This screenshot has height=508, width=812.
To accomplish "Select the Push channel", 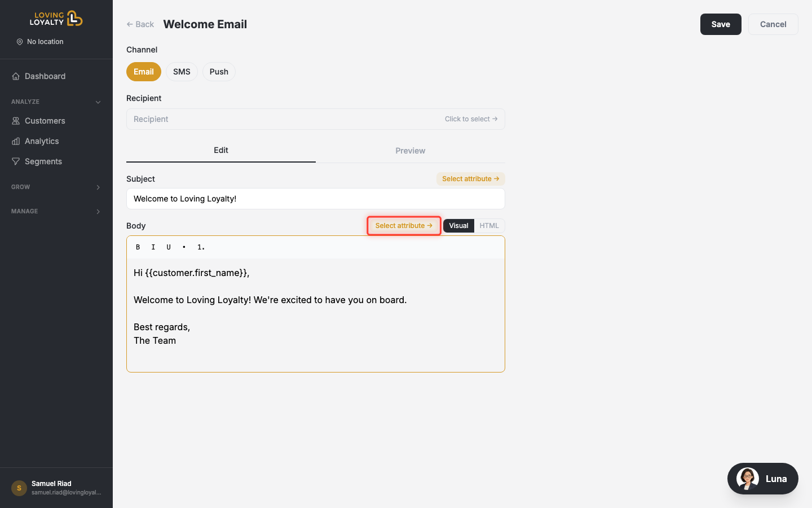I will pos(219,72).
